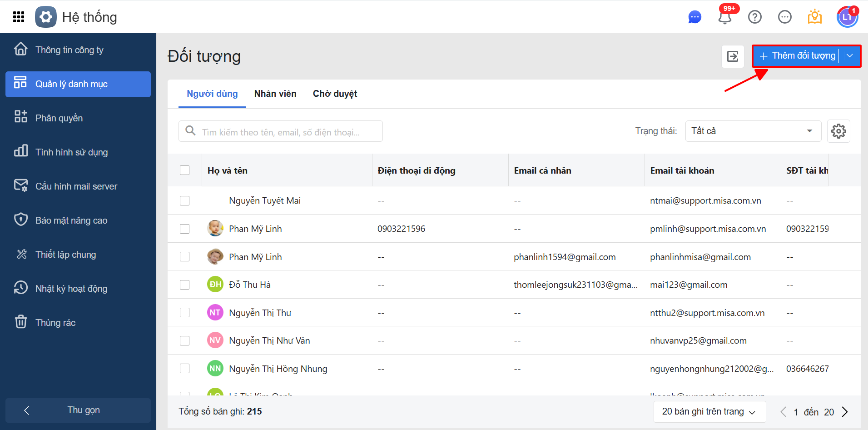Switch to the Nhân viên tab
The width and height of the screenshot is (868, 430).
(x=275, y=94)
